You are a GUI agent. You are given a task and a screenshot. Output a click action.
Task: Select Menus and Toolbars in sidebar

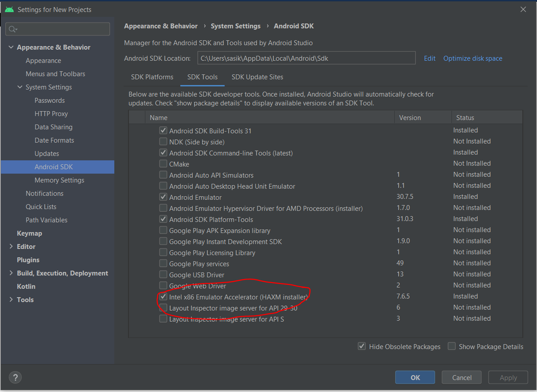tap(55, 74)
